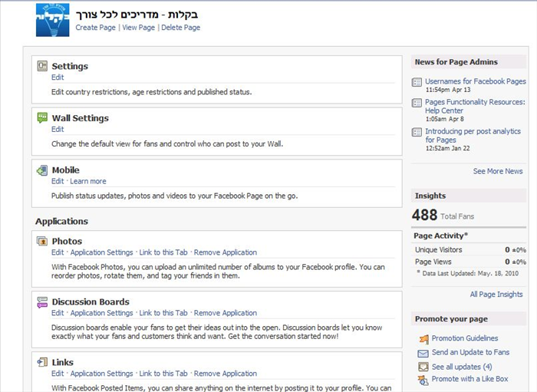Click See More News link
The image size is (537, 392).
coord(498,171)
